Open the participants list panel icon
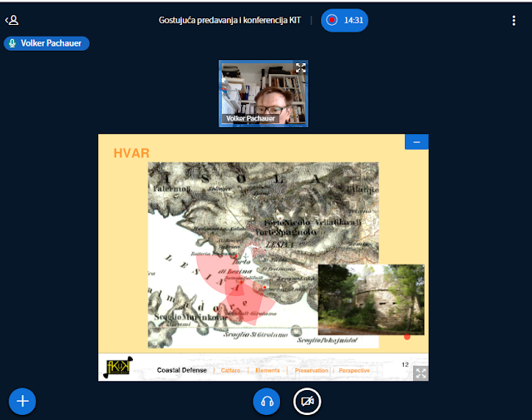 [x=12, y=20]
